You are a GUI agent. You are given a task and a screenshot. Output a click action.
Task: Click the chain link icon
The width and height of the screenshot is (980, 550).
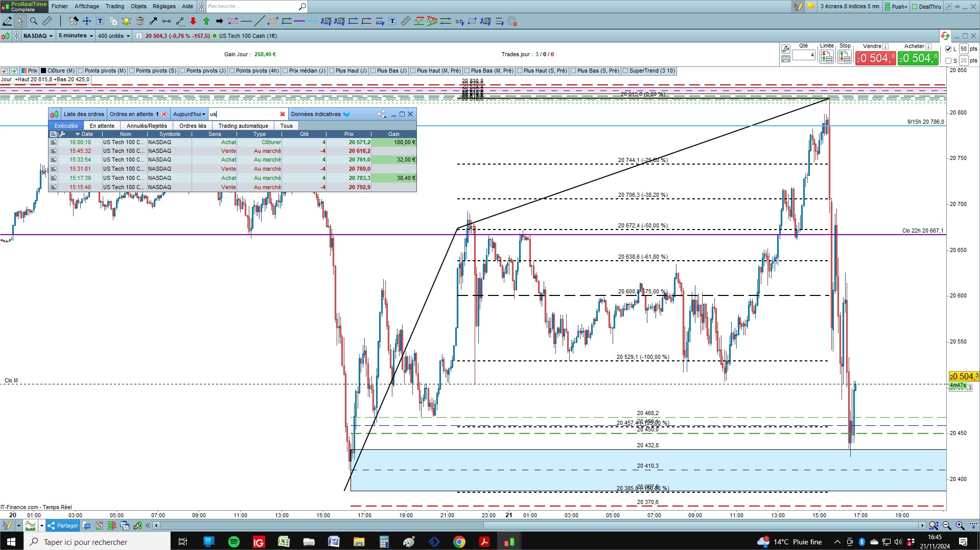coord(16,36)
